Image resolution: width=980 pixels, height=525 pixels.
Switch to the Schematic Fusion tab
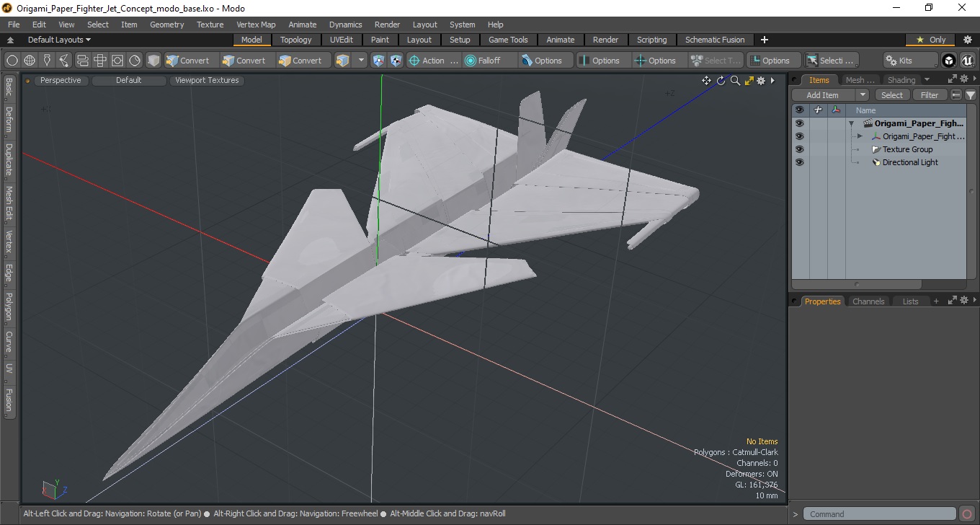715,40
